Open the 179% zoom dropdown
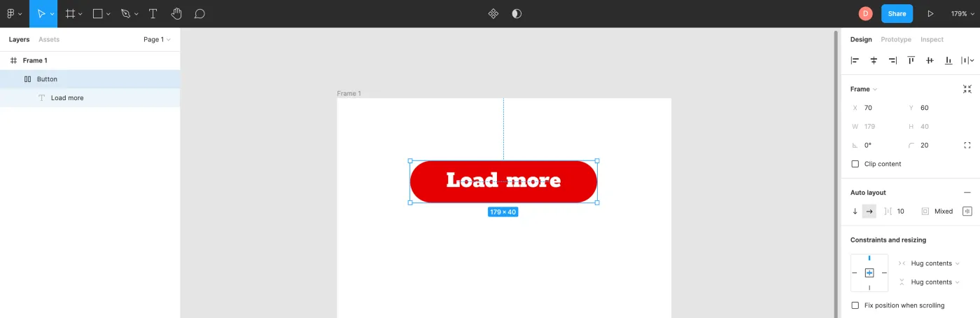The image size is (980, 318). coord(963,13)
